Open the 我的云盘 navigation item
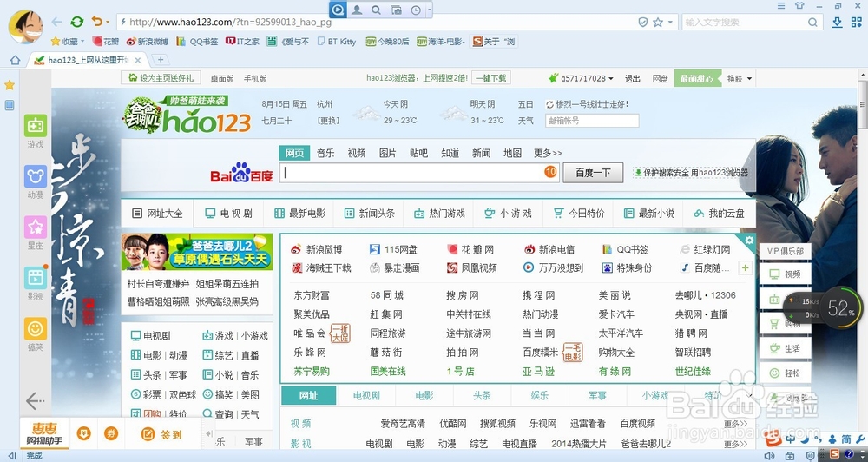This screenshot has height=462, width=868. (719, 214)
